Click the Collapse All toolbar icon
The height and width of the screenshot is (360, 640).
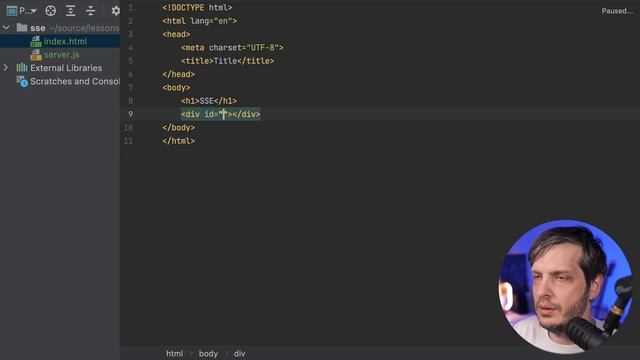(x=90, y=11)
